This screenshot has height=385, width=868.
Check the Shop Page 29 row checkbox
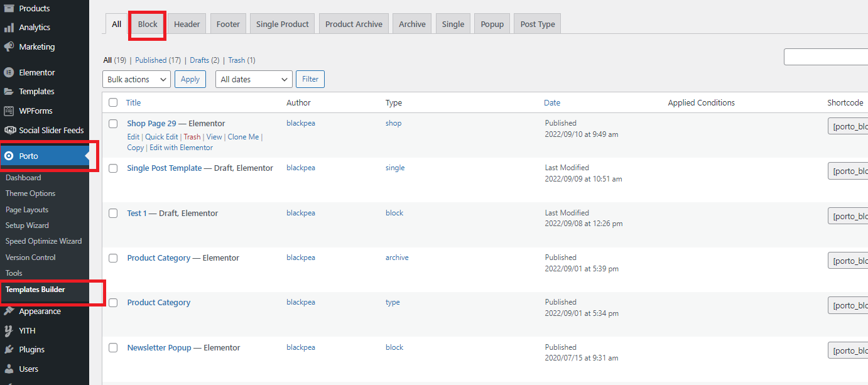click(113, 124)
